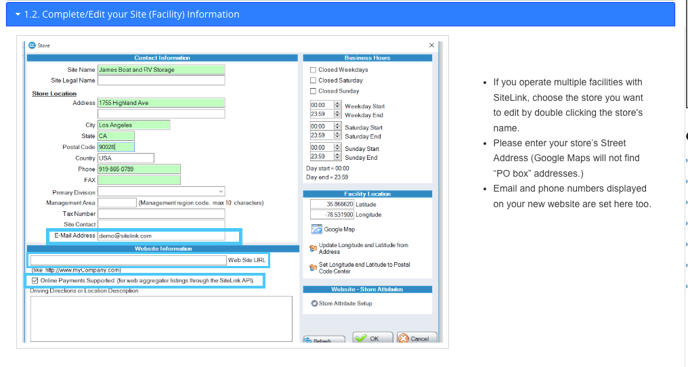Click the Driving Directions text area
This screenshot has width=688, height=367.
tap(161, 319)
